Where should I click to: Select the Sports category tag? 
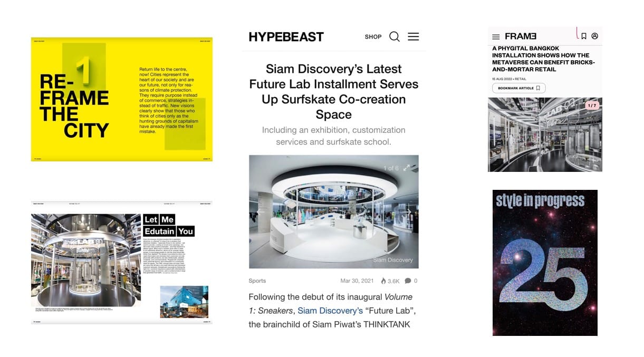[x=257, y=281]
